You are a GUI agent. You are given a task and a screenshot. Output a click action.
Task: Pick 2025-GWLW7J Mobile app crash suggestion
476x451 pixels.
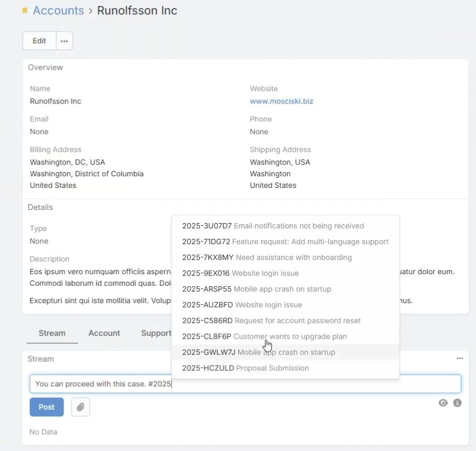click(258, 352)
